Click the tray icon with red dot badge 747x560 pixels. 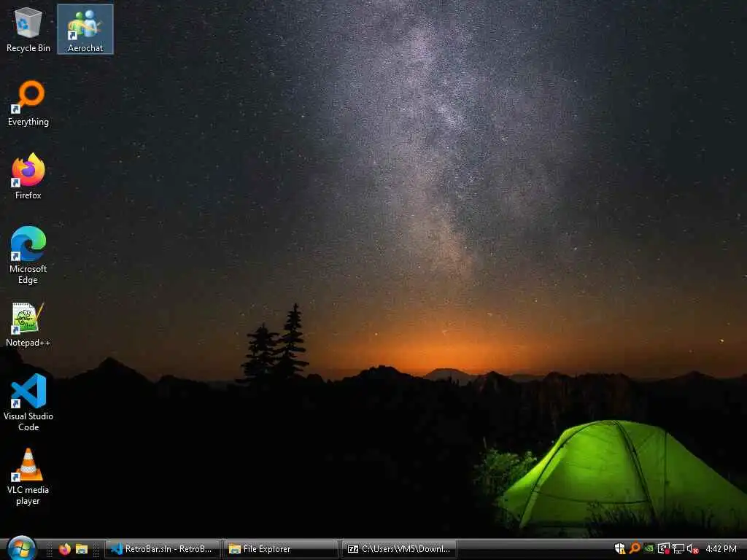coord(663,548)
